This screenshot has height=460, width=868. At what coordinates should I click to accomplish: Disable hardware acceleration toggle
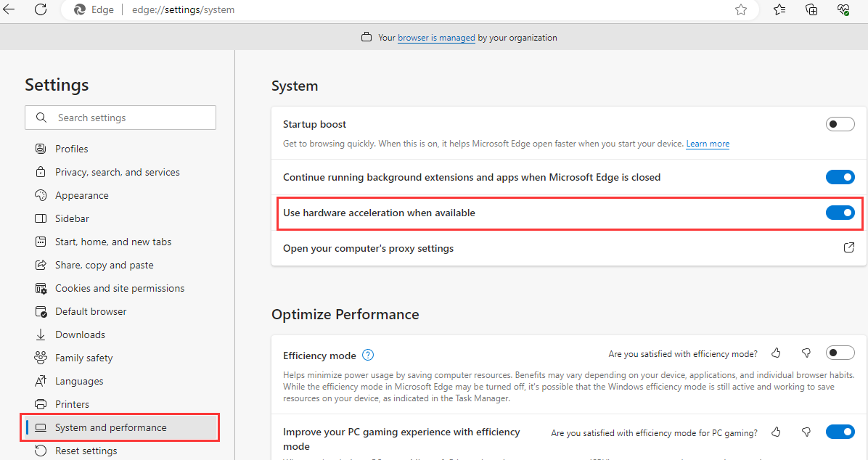click(x=840, y=213)
